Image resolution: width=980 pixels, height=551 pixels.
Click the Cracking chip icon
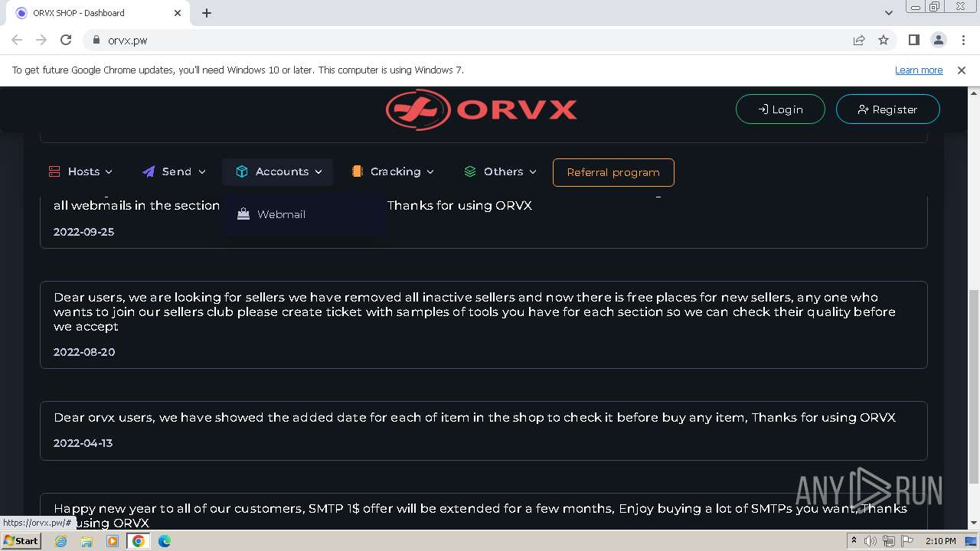(357, 171)
